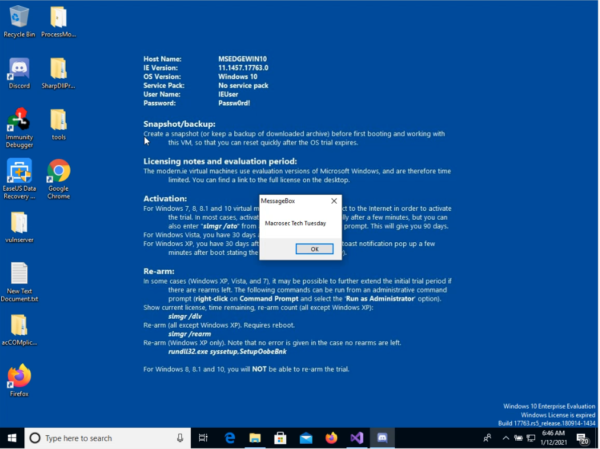The height and width of the screenshot is (449, 600).
Task: Click the 'Macrosec Tech Tuesday' message text
Action: coord(295,223)
